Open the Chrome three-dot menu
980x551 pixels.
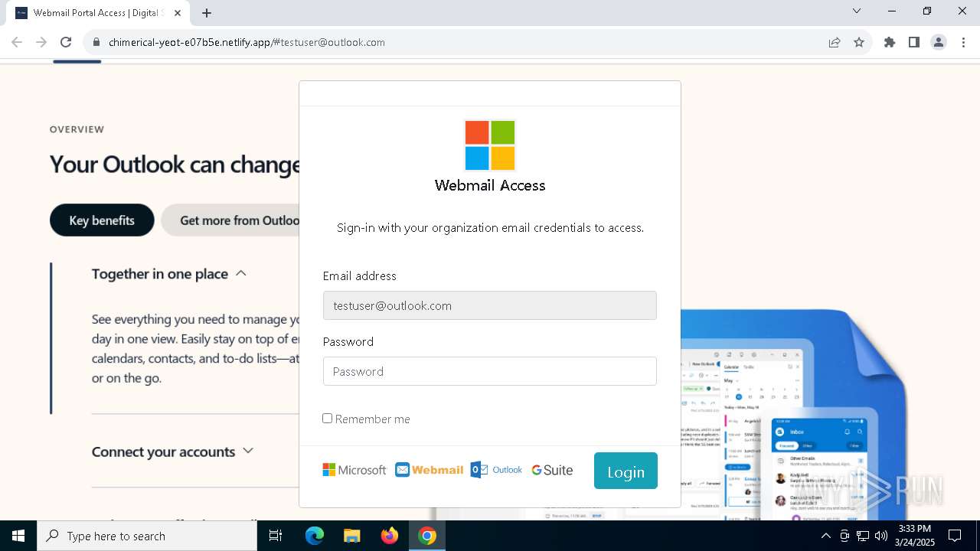point(962,42)
